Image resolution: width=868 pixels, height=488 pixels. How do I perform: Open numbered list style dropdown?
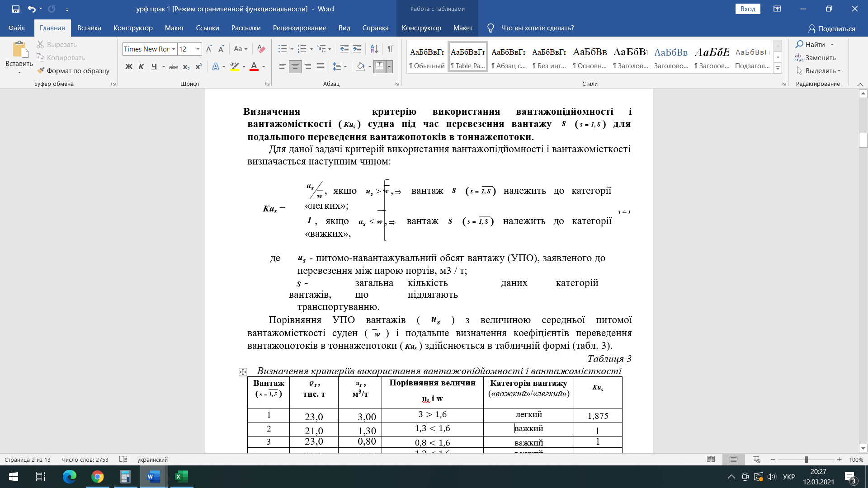click(311, 49)
